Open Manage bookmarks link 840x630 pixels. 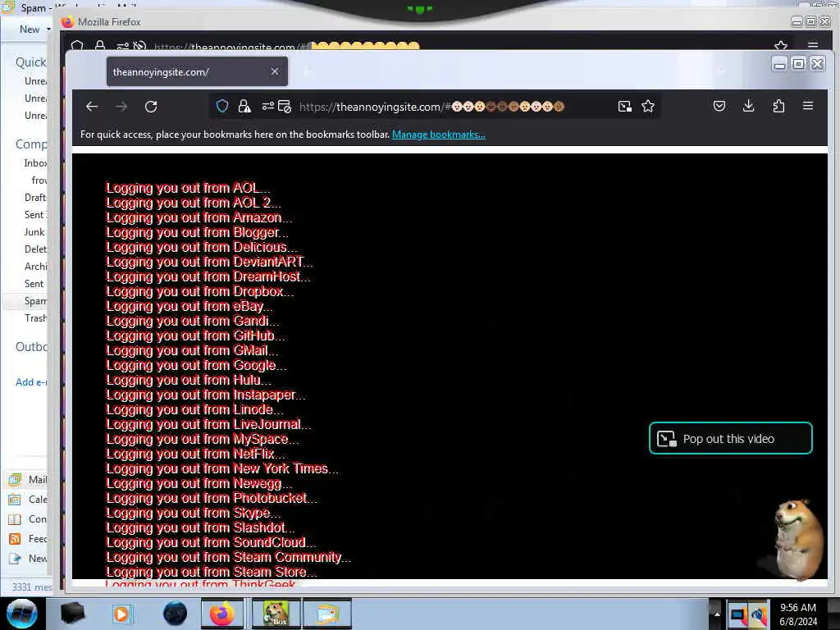[x=439, y=135]
